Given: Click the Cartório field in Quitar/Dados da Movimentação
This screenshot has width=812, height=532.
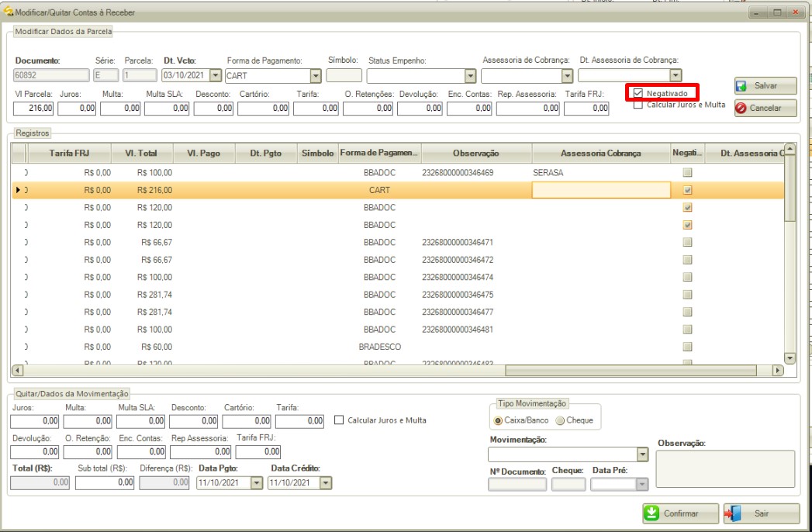Looking at the screenshot, I should tap(247, 421).
